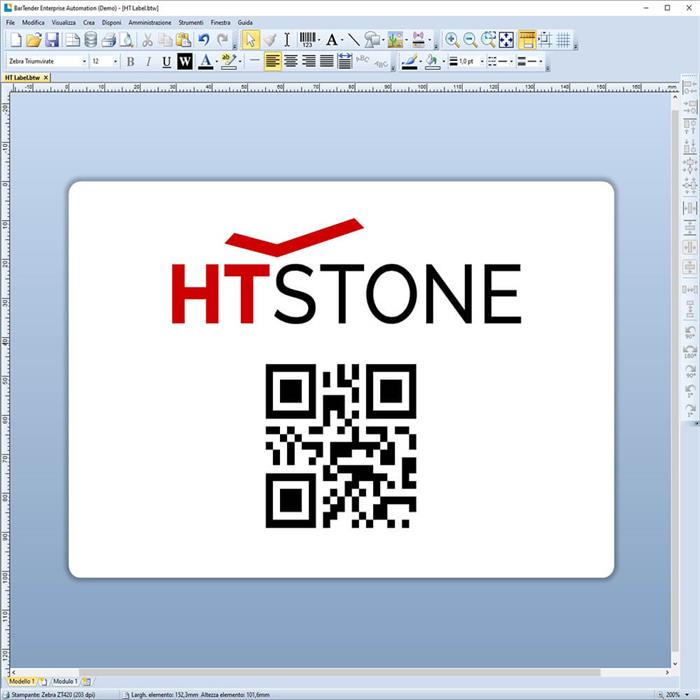The image size is (700, 700).
Task: Zoom to selection area icon
Action: (x=488, y=40)
